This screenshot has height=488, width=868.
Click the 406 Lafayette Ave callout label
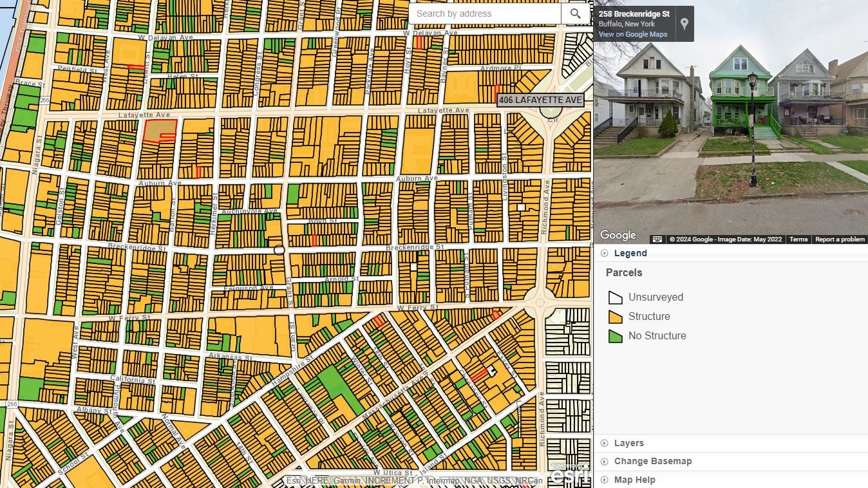pyautogui.click(x=540, y=100)
